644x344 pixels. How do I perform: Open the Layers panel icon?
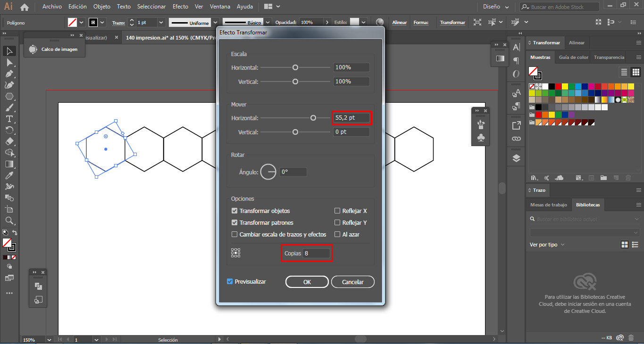[516, 158]
